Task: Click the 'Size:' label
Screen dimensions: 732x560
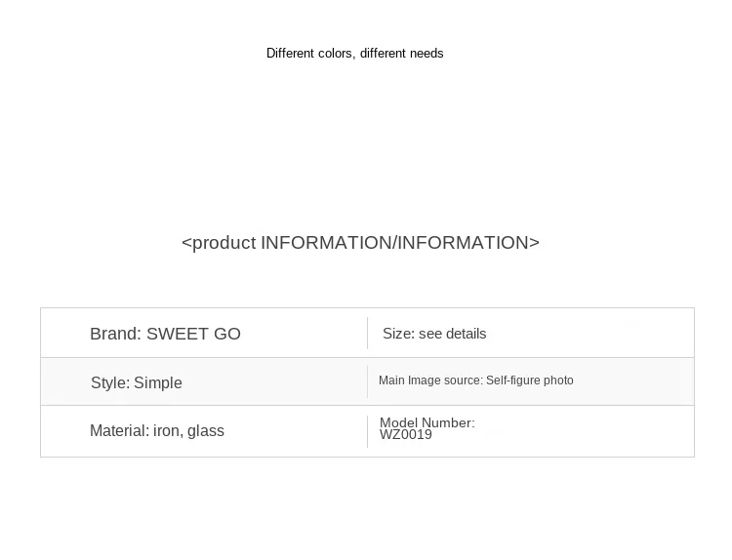Action: (398, 334)
